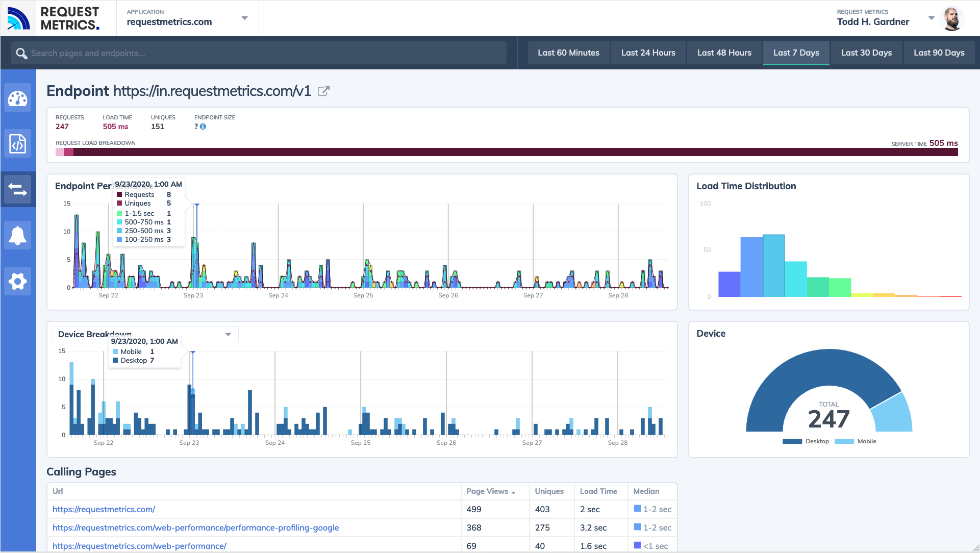Click the external link icon beside the endpoint URL

pos(323,91)
